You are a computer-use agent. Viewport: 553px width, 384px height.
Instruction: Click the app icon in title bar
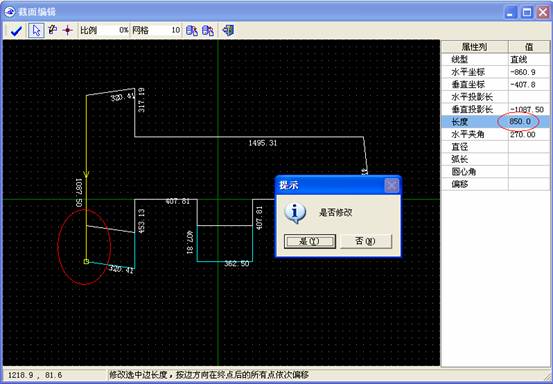(x=10, y=12)
